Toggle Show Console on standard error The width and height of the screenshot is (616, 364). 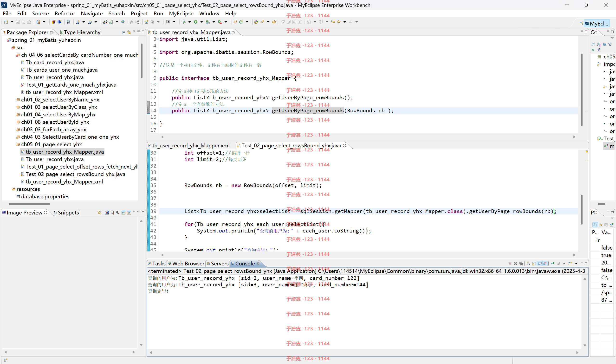tap(545, 264)
